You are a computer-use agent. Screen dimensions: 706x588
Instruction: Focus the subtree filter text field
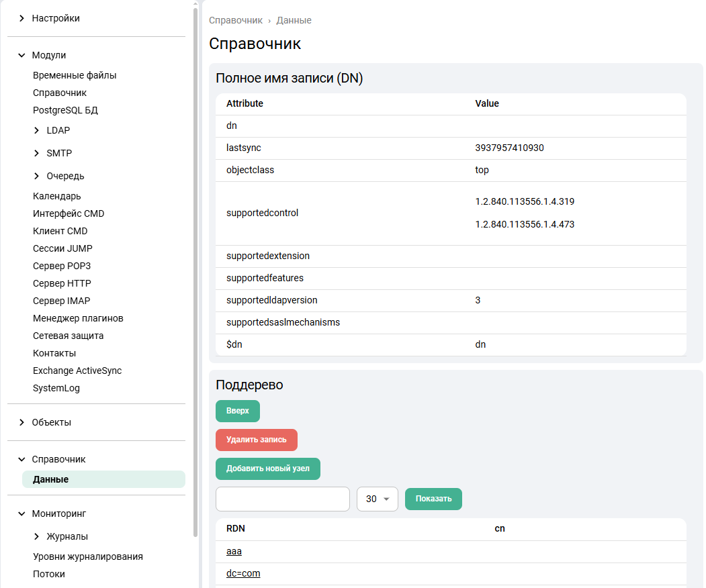282,499
